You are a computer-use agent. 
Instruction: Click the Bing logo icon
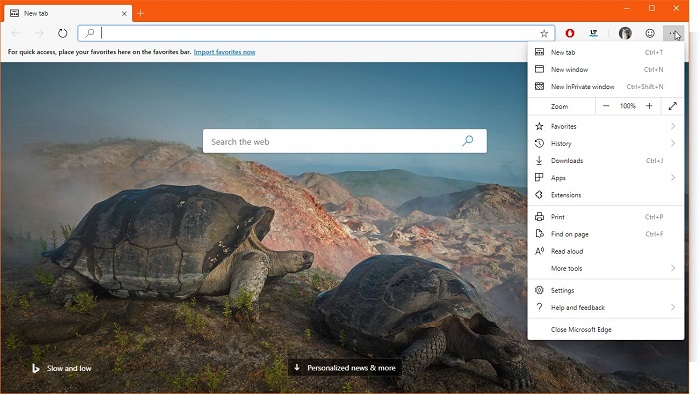(35, 368)
